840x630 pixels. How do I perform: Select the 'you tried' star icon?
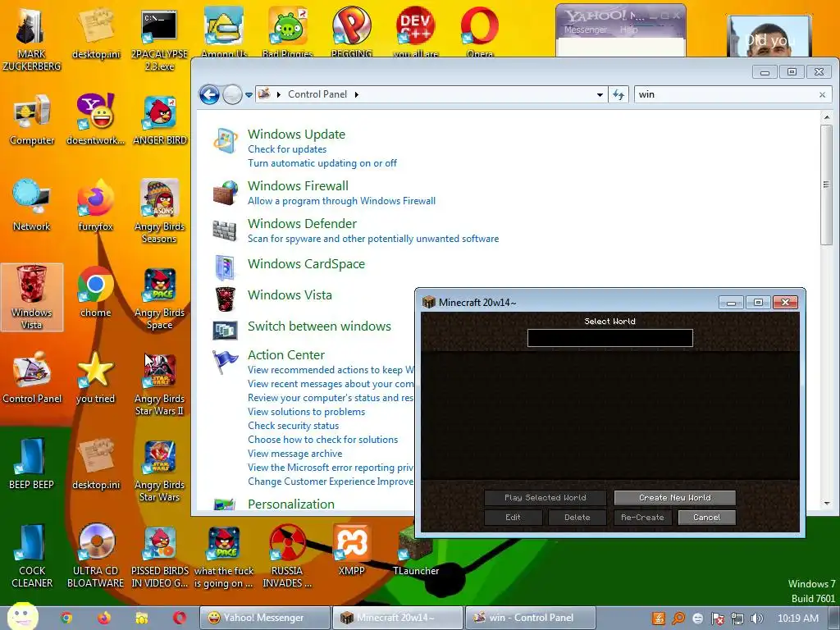(x=95, y=377)
